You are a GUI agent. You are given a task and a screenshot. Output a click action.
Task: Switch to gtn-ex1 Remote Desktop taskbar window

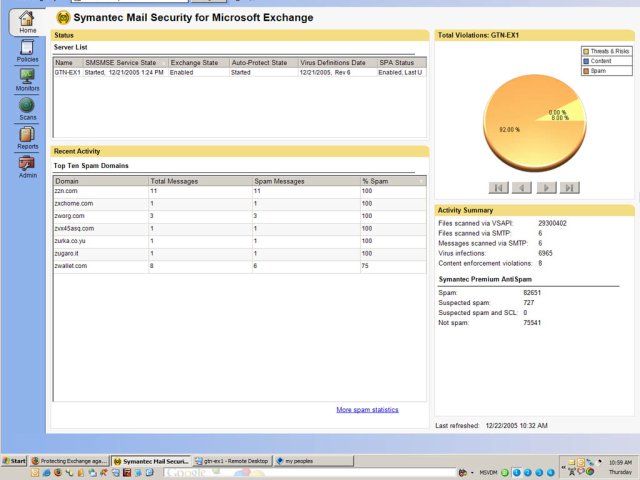point(232,460)
